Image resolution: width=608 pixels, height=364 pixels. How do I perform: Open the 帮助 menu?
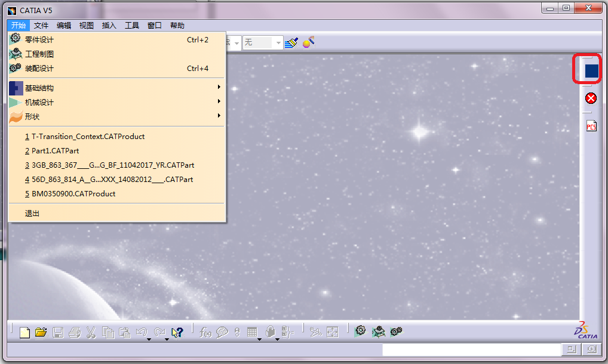pos(177,26)
